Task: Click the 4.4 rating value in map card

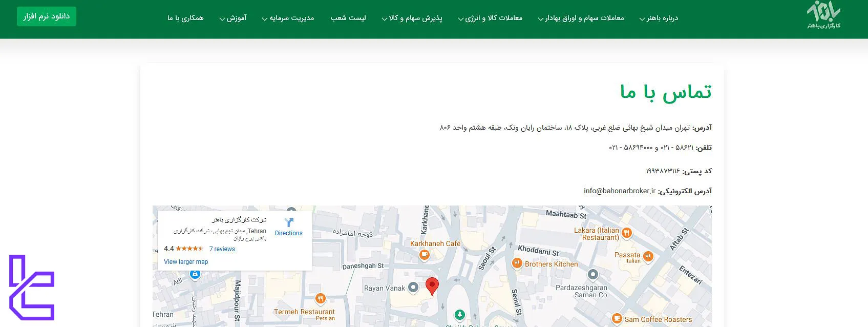Action: [x=168, y=249]
